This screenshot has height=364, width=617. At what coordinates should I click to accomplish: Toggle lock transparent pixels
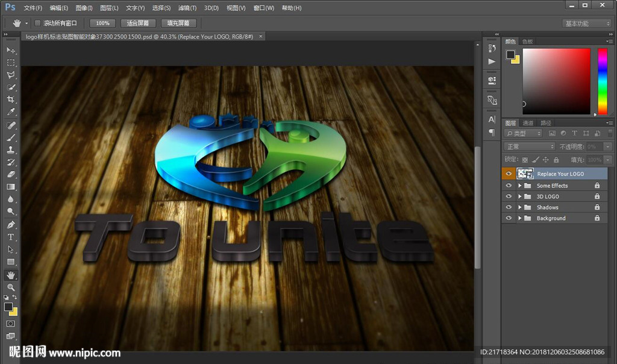[x=525, y=160]
